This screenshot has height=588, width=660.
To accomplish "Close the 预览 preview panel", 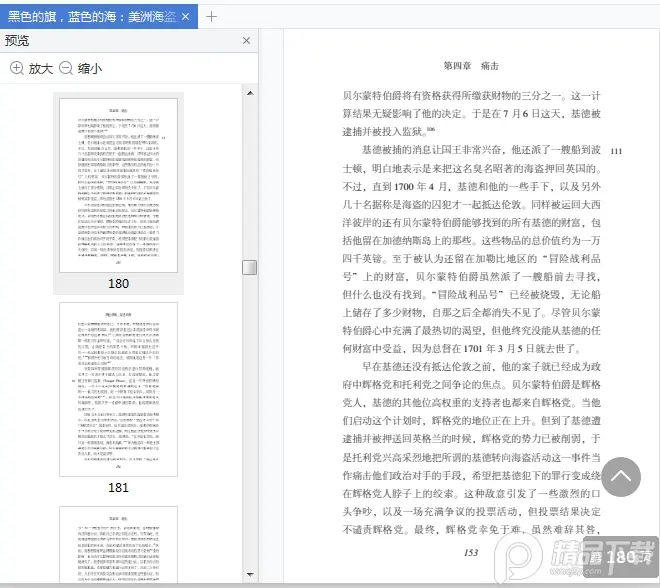I will pos(247,40).
